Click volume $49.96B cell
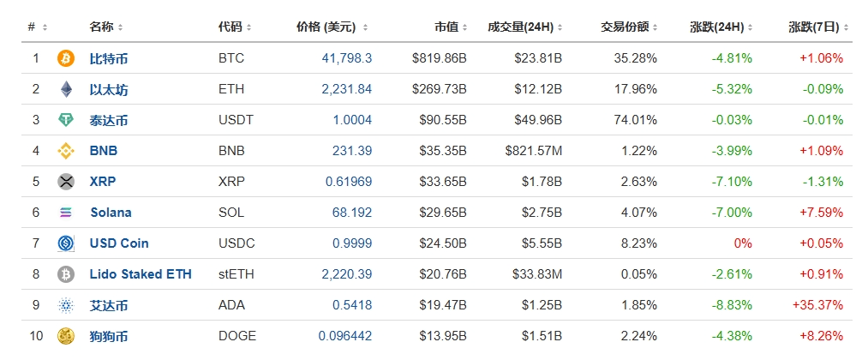The image size is (868, 360). 538,120
